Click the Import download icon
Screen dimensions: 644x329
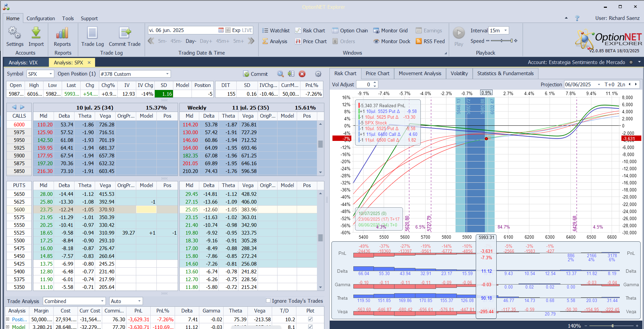(x=36, y=33)
